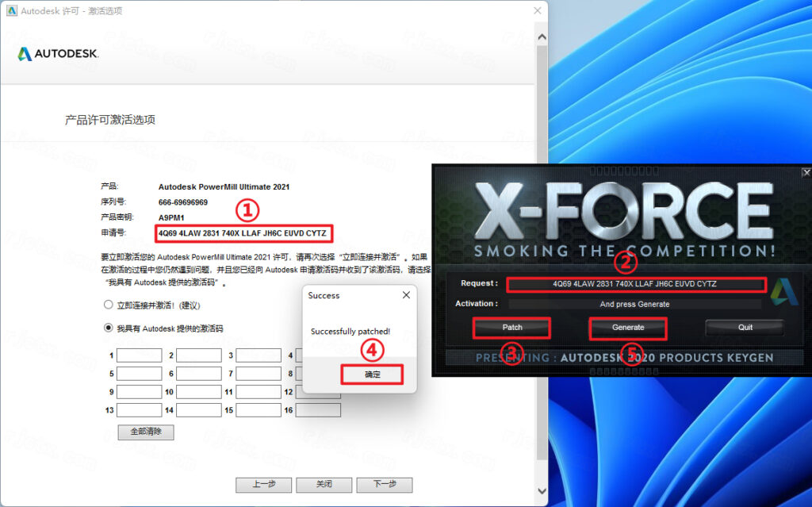The height and width of the screenshot is (507, 812).
Task: Click the product name Autodesk PowerMill Ultimate 2021
Action: [224, 186]
